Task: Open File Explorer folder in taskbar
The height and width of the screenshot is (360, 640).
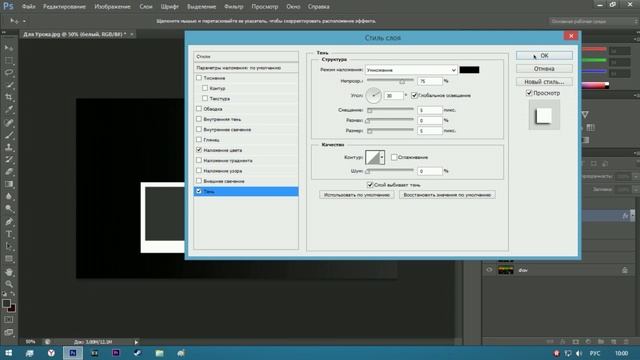Action: 159,353
